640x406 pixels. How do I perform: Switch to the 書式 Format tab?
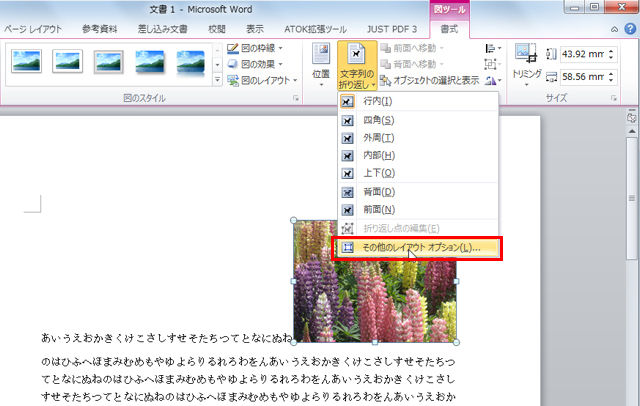tap(449, 29)
